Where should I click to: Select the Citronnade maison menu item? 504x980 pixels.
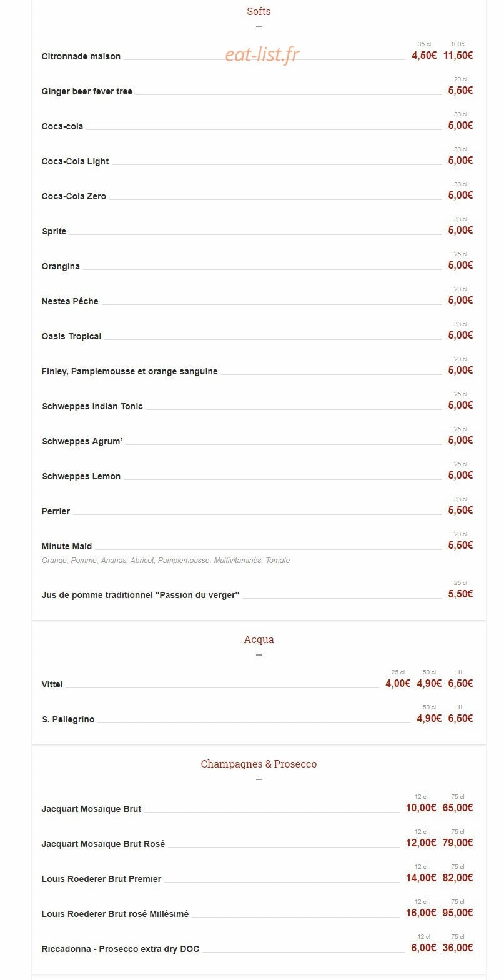click(81, 56)
